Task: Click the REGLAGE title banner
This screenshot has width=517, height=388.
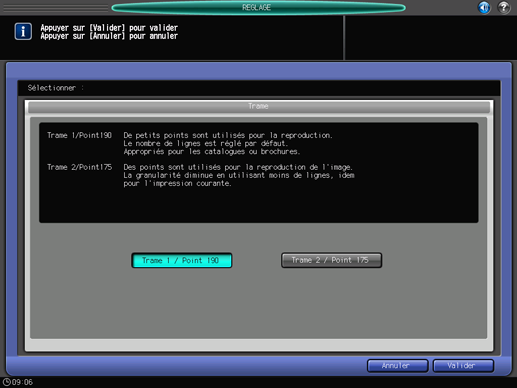Action: coord(258,7)
